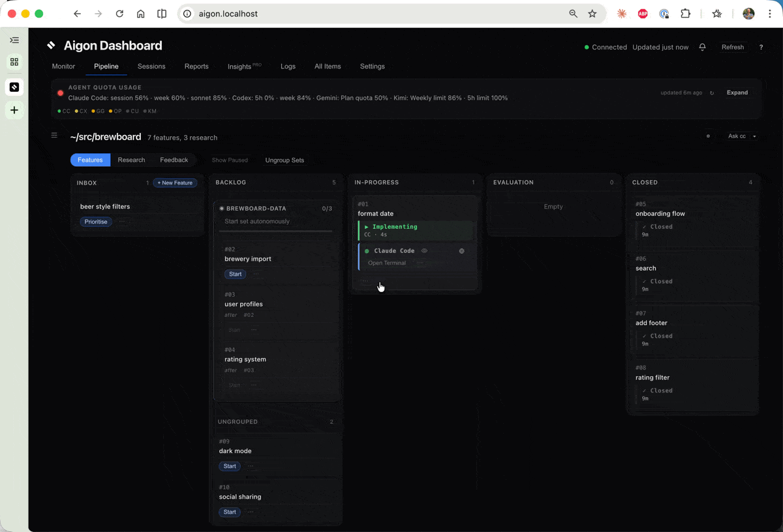
Task: Click the quota refresh icon beside updated 6m ago
Action: [x=712, y=93]
